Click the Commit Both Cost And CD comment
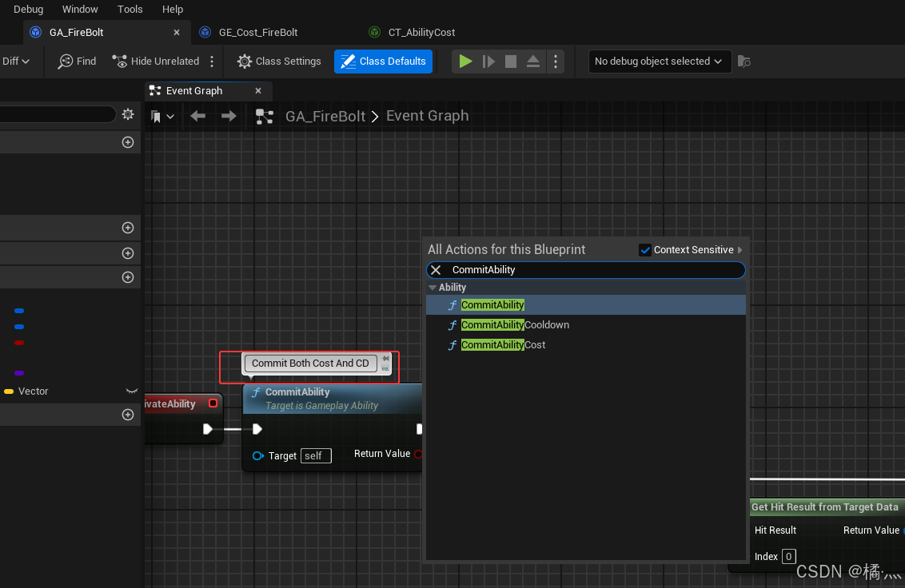Viewport: 905px width, 588px height. [x=310, y=363]
